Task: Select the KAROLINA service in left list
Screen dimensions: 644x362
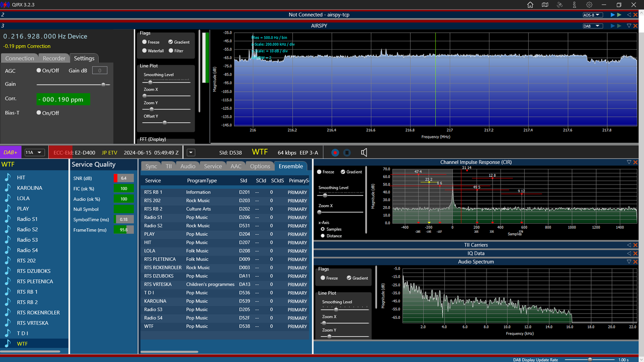Action: click(30, 188)
